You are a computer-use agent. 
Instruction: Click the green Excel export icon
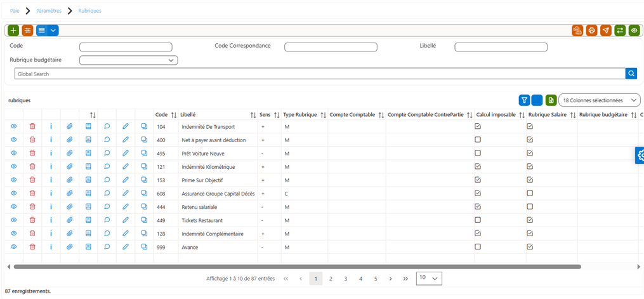click(x=551, y=100)
